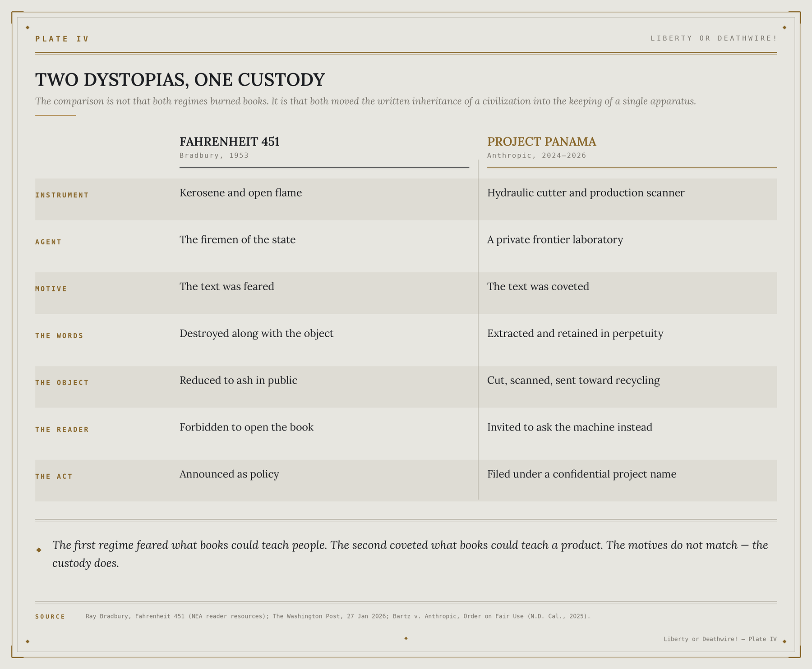
Task: Click the footer 'Liberty or Deathwire! — Plate IV'
Action: click(720, 639)
